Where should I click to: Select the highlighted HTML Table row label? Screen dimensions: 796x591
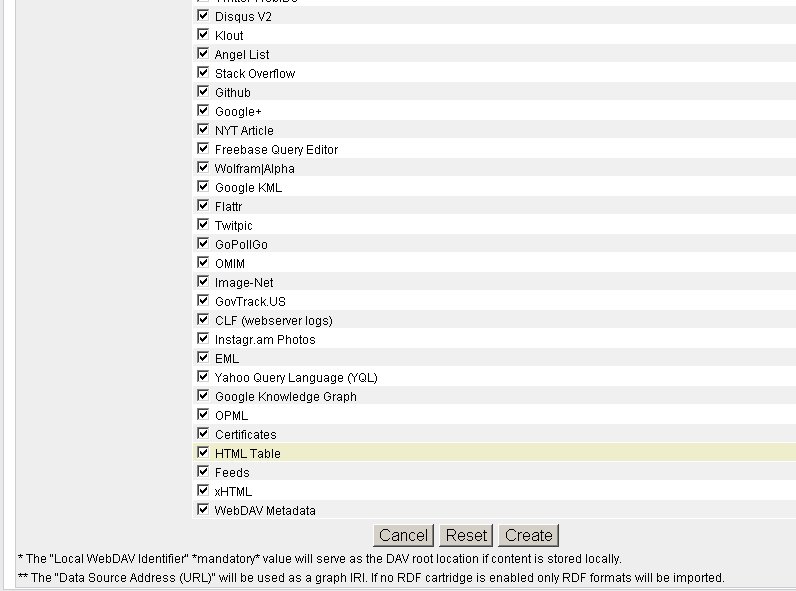[x=247, y=454]
